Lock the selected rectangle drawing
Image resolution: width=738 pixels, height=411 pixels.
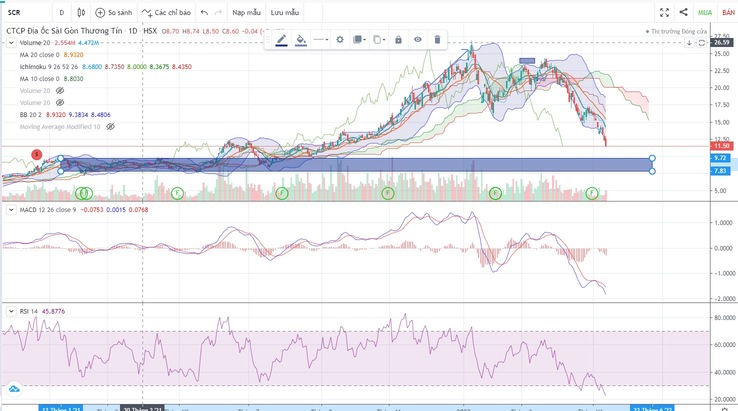click(x=398, y=40)
